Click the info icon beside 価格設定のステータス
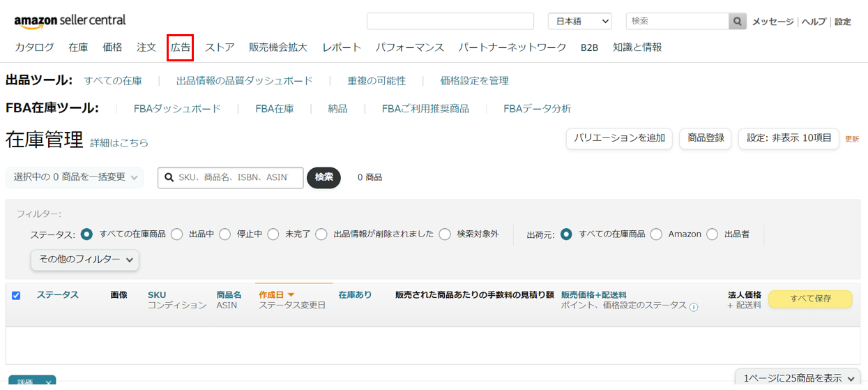868x390 pixels. tap(694, 306)
